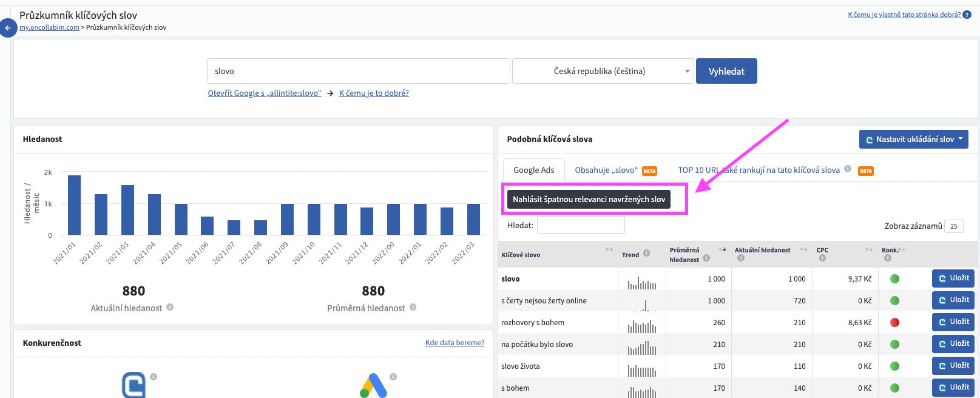980x398 pixels.
Task: Switch to the Obsahuje „slovo“ tab
Action: tap(616, 170)
